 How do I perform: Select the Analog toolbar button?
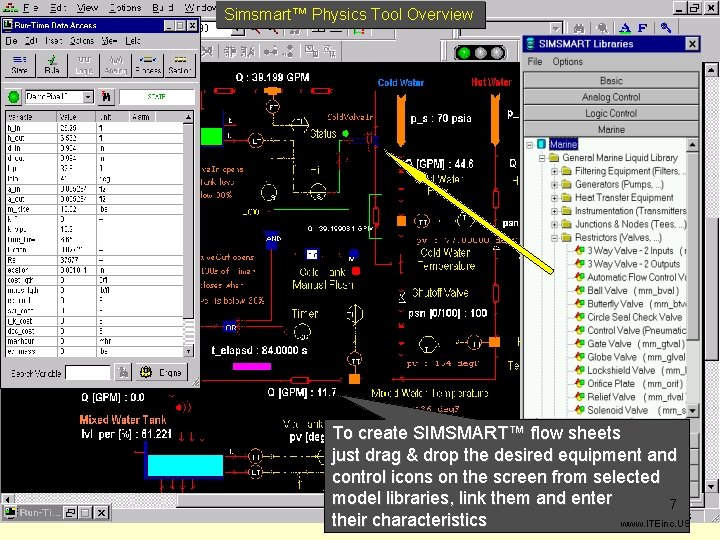tap(116, 65)
